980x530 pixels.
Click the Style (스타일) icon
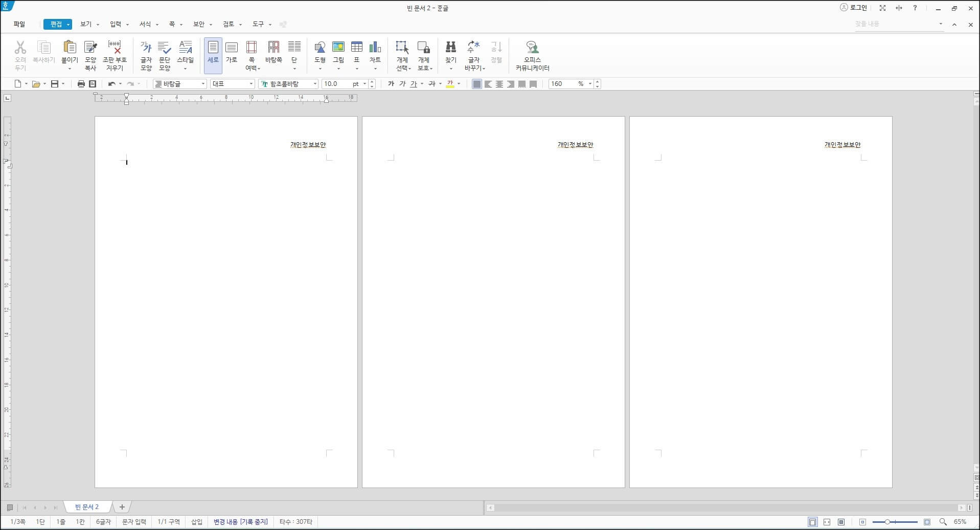tap(186, 48)
